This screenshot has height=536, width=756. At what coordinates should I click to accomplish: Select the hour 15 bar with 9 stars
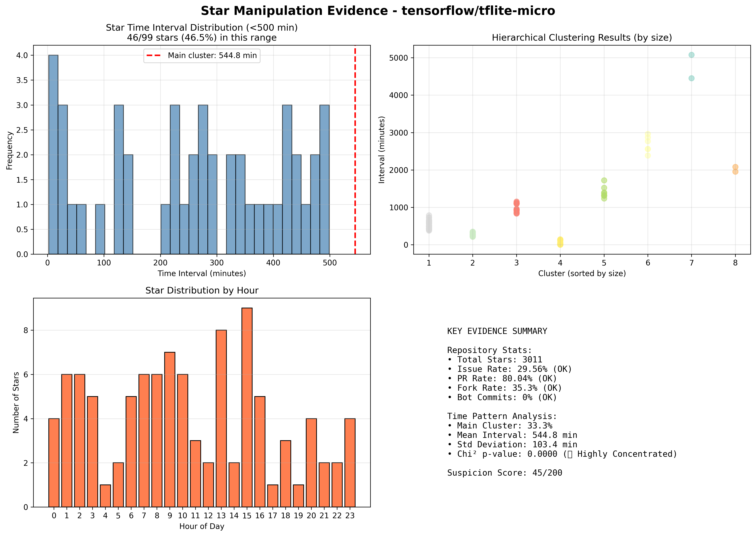[247, 407]
